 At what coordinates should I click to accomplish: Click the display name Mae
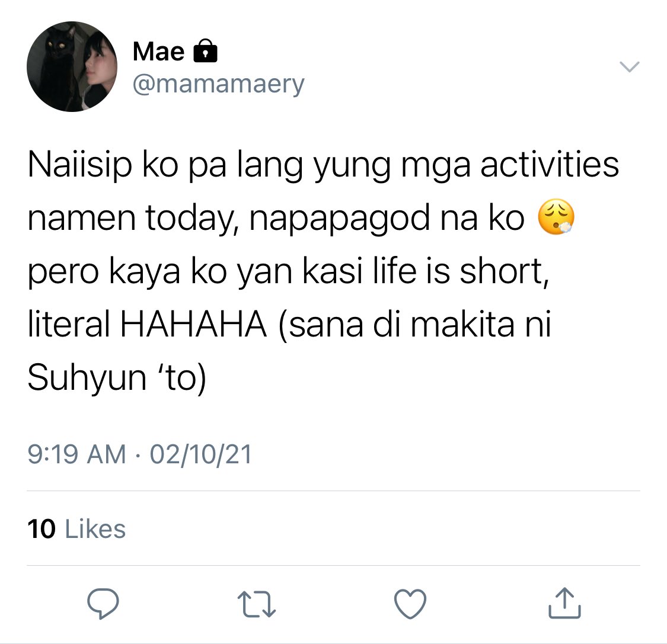[x=158, y=52]
